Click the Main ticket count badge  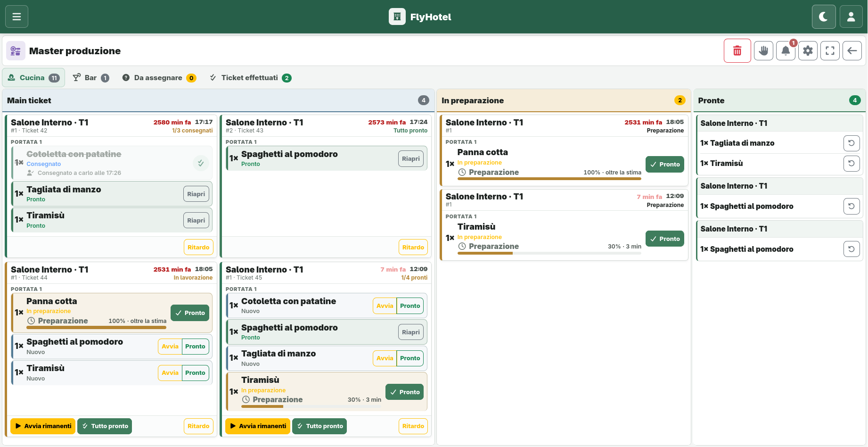pos(424,100)
